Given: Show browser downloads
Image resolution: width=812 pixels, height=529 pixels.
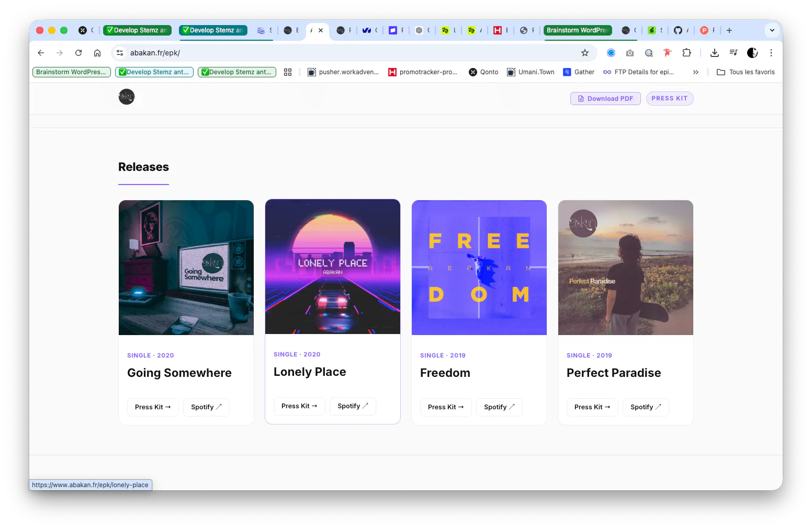Looking at the screenshot, I should coord(715,53).
